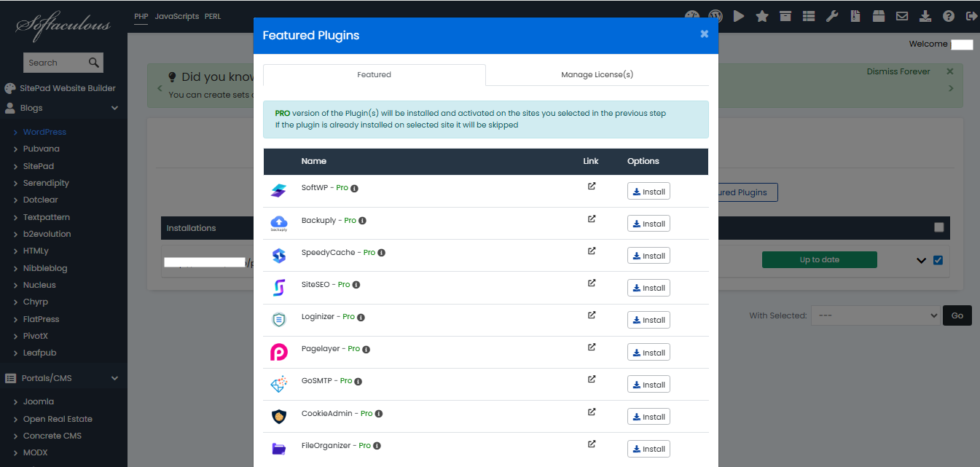Open the zipped file backups icon

855,16
